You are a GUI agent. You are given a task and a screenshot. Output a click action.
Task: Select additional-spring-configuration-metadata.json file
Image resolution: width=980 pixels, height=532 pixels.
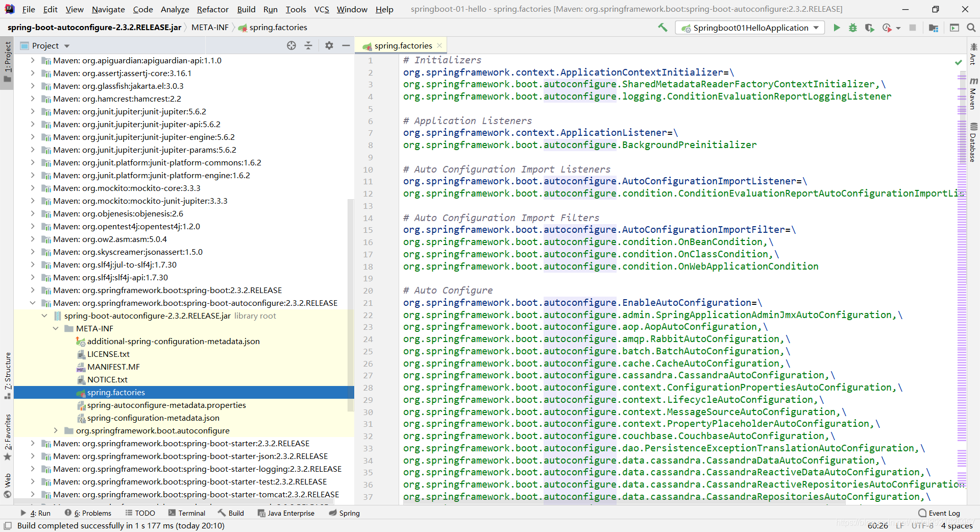pyautogui.click(x=173, y=341)
